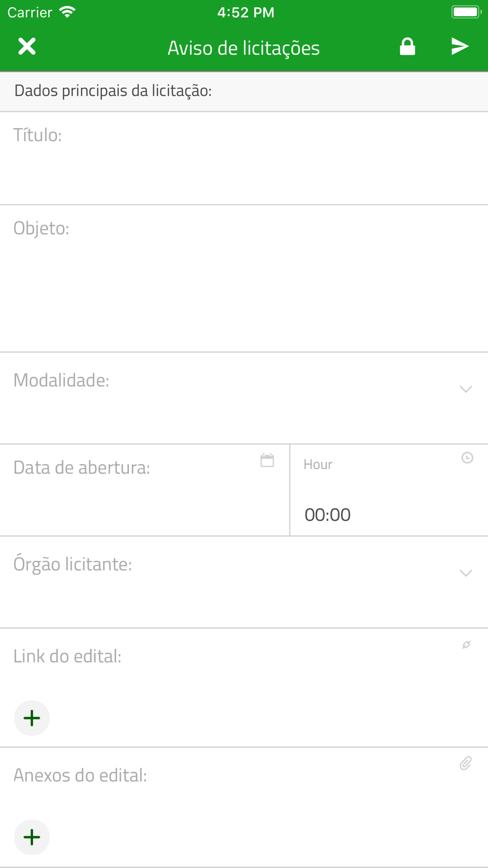Image resolution: width=488 pixels, height=868 pixels.
Task: Tap the lock icon in header
Action: 407,47
